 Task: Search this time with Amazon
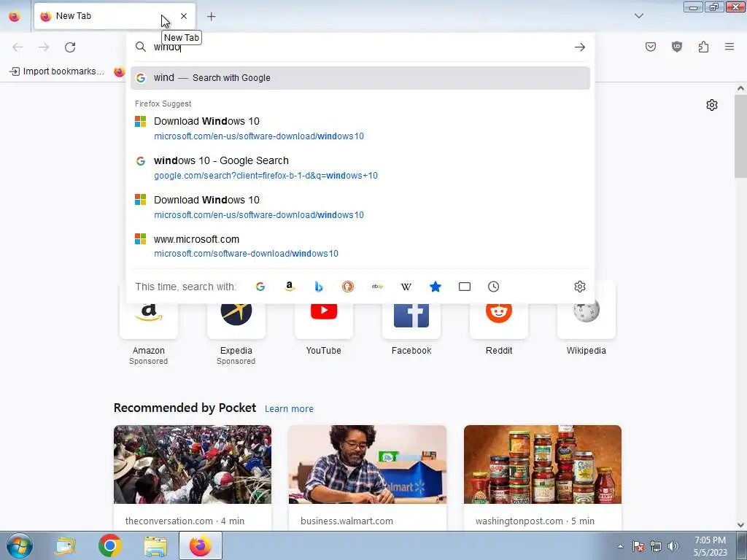(x=289, y=287)
